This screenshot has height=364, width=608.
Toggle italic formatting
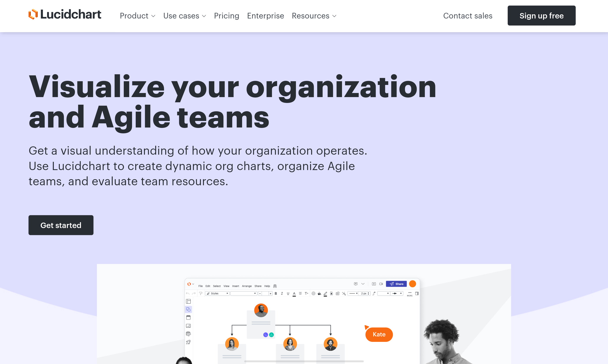282,294
